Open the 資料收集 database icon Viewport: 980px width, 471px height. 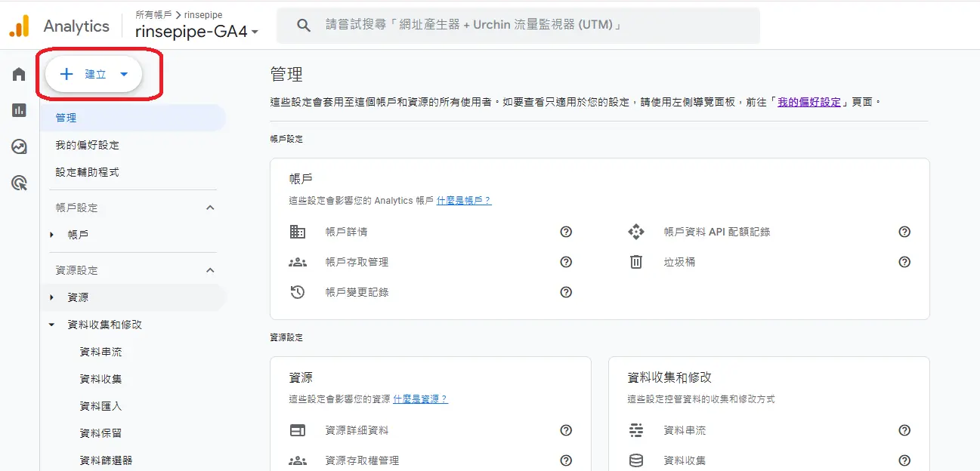[636, 460]
